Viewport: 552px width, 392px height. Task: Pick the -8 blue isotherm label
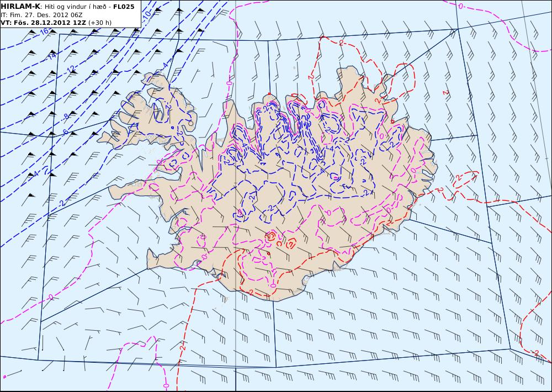click(66, 116)
